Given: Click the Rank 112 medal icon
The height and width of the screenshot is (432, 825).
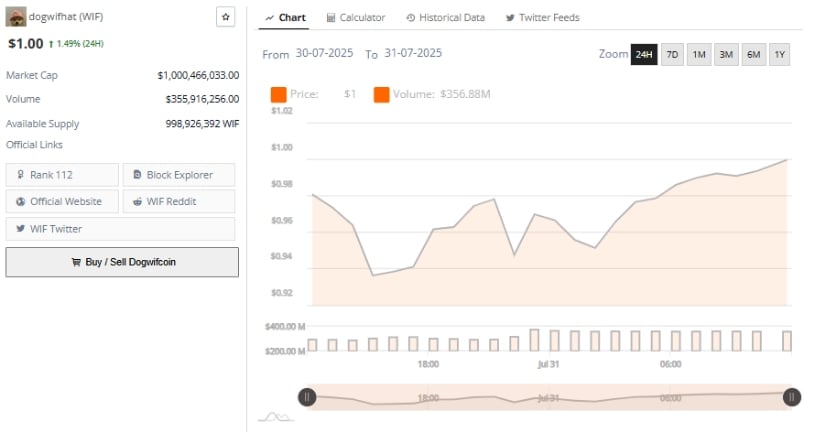Looking at the screenshot, I should tap(21, 174).
